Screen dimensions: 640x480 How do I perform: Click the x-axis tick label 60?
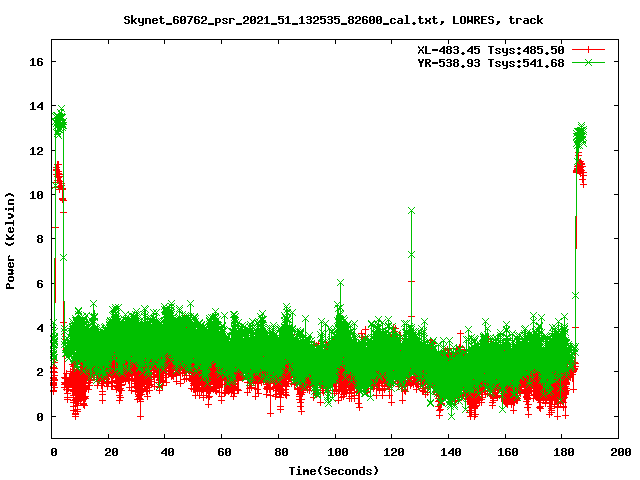click(x=224, y=452)
